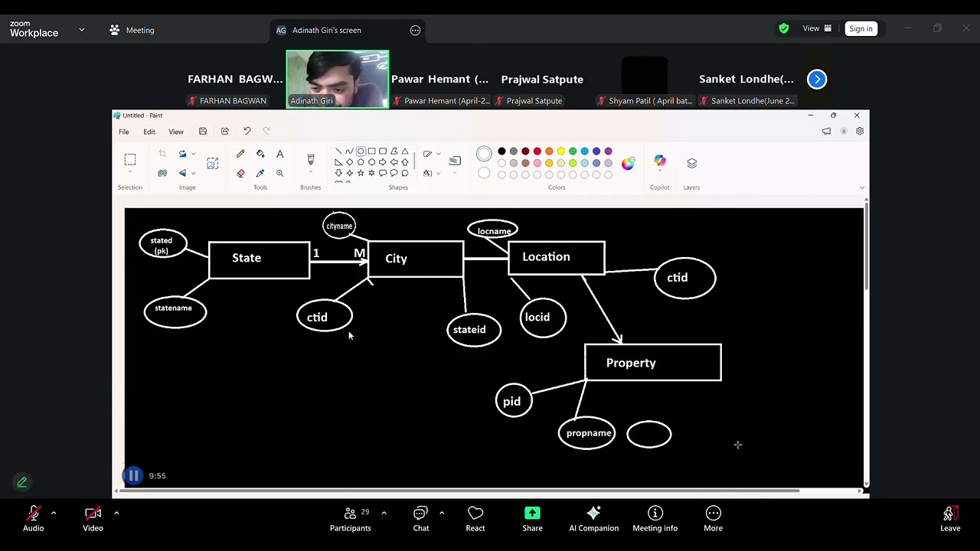Viewport: 980px width, 551px height.
Task: Select the Right arrow shape
Action: point(383,162)
